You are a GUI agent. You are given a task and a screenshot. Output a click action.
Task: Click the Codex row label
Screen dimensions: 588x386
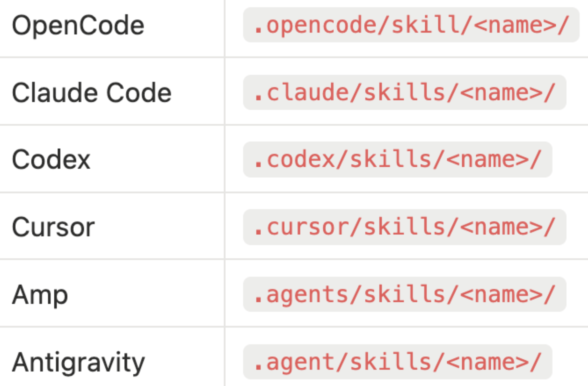[x=51, y=160]
